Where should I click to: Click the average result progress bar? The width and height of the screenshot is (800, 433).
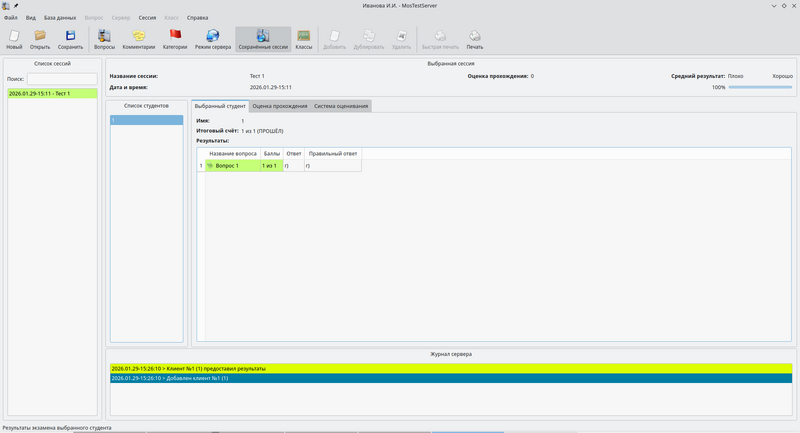click(x=760, y=87)
